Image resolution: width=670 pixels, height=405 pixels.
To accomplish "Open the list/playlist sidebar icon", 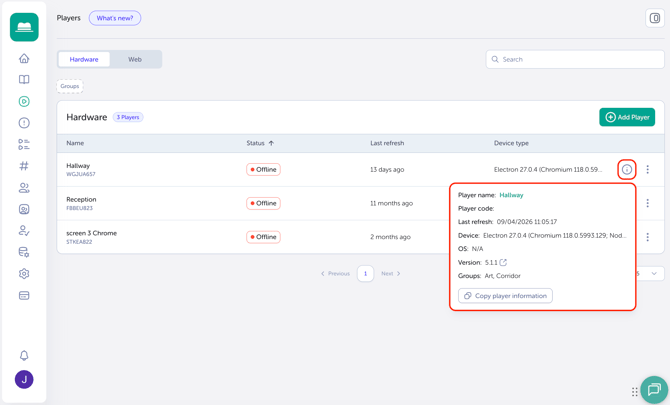I will click(x=24, y=144).
